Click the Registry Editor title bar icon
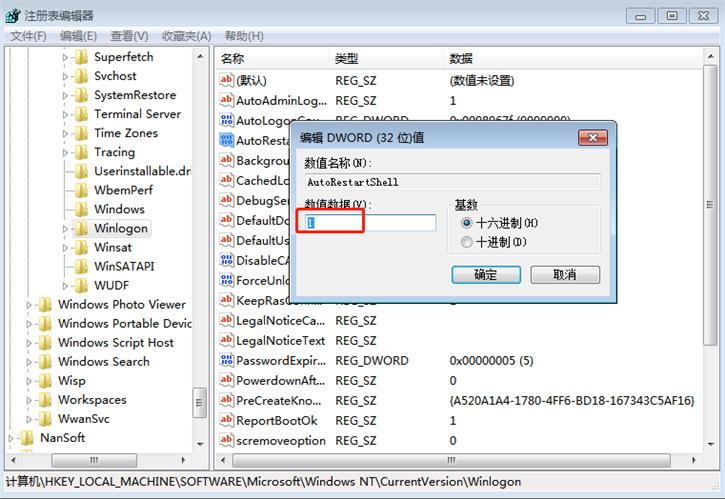 15,15
